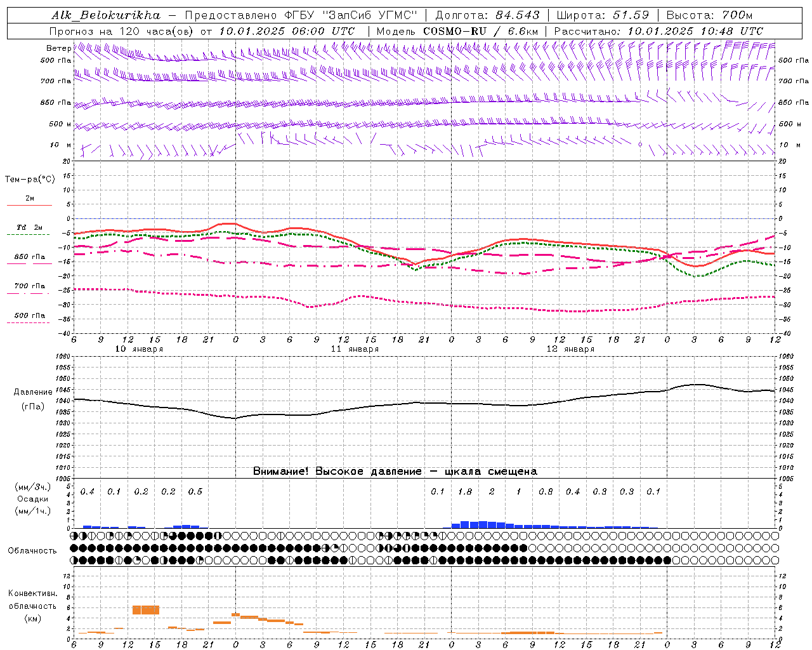The image size is (812, 650).
Task: Click the "Конвективн." convective cloud label
Action: coord(32,594)
